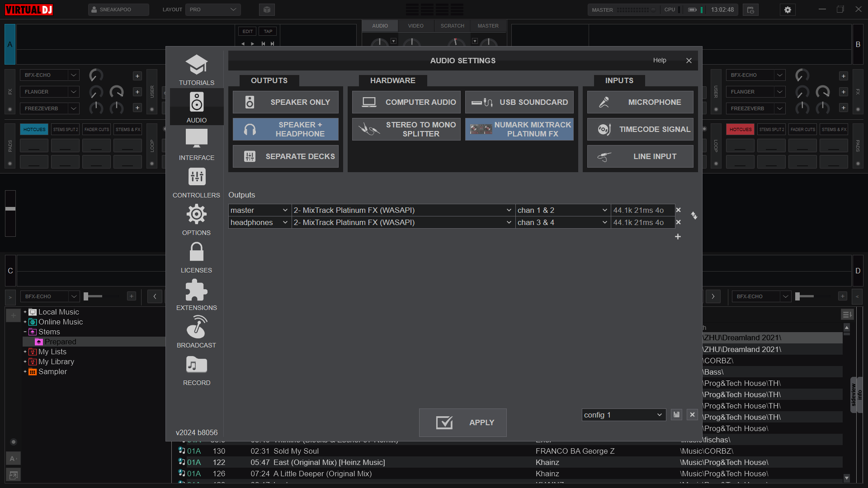Switch output mode to Speaker Only
The image size is (868, 488).
click(x=285, y=102)
